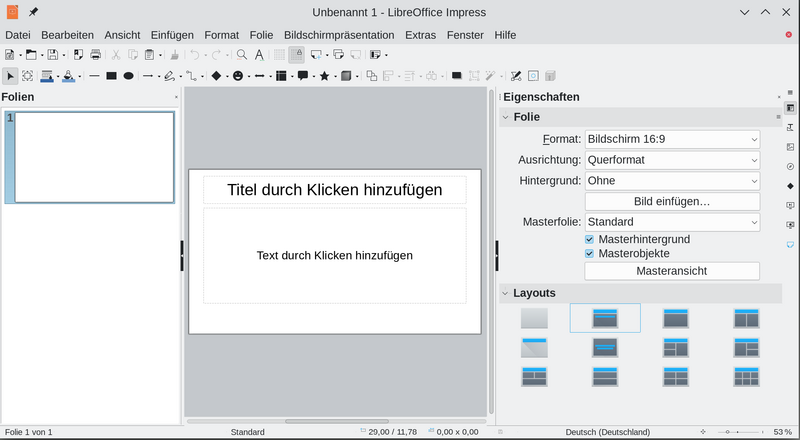Open the Einfügen menu

coord(172,35)
